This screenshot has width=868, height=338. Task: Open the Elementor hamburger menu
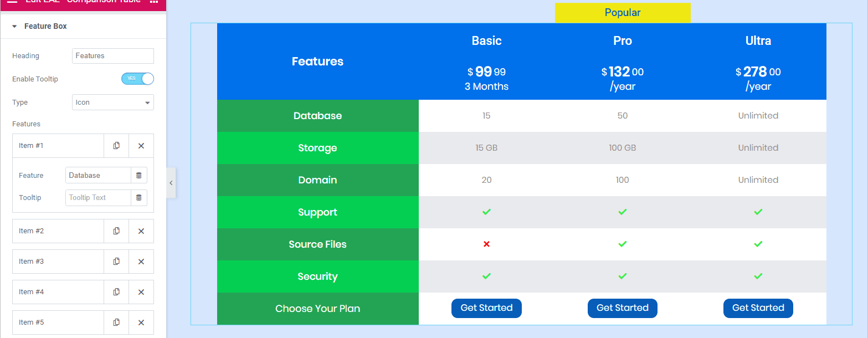(12, 2)
